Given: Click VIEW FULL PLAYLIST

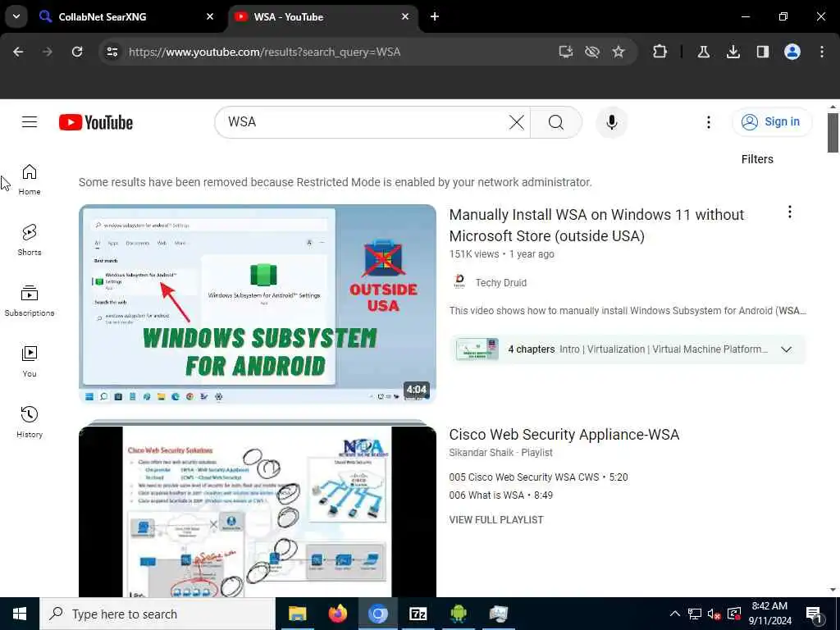Looking at the screenshot, I should [496, 519].
